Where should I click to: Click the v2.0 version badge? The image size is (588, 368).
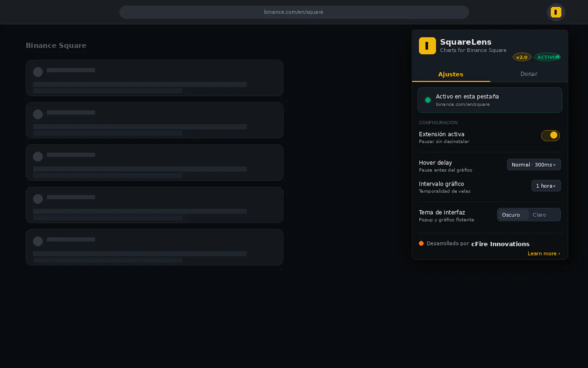[x=522, y=57]
